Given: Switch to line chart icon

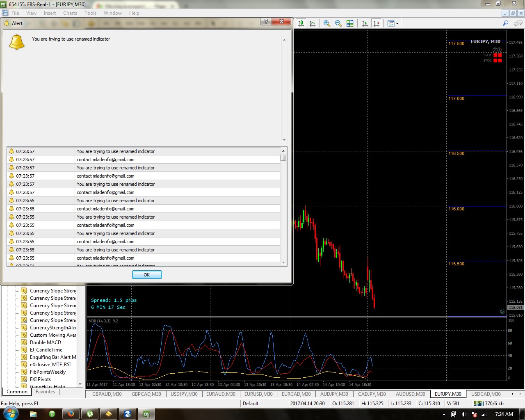Looking at the screenshot, I should click(313, 23).
